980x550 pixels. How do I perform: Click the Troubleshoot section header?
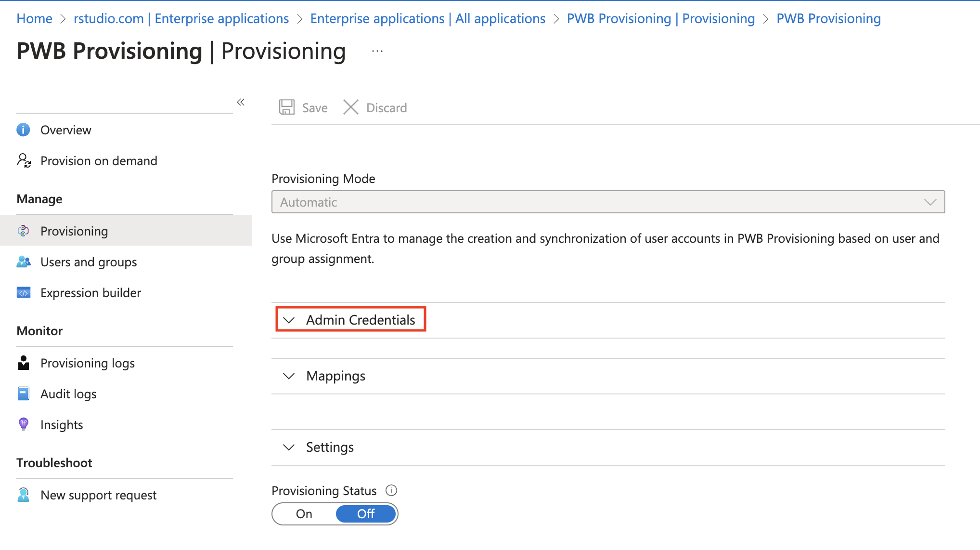coord(54,463)
